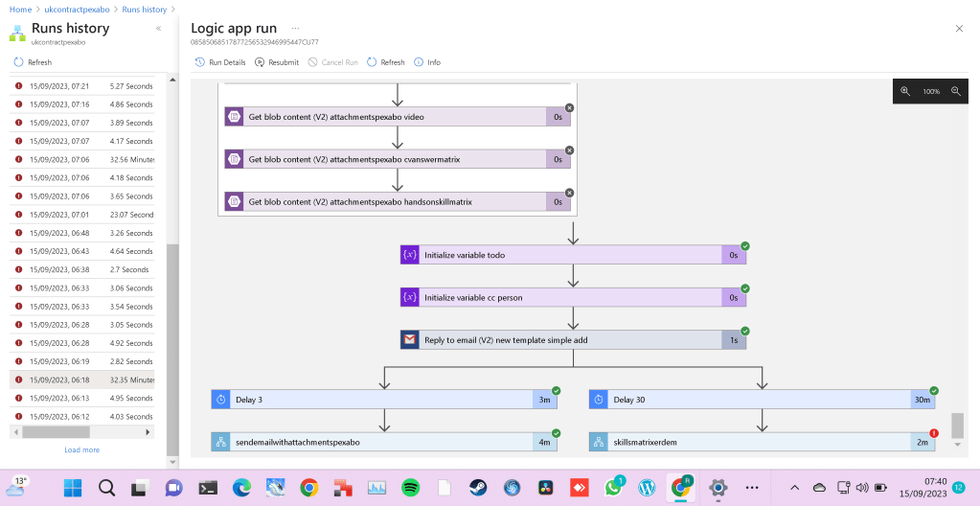Click the workflow icon on sendemailwithattachmentspexabo
Image resolution: width=980 pixels, height=506 pixels.
[x=220, y=442]
